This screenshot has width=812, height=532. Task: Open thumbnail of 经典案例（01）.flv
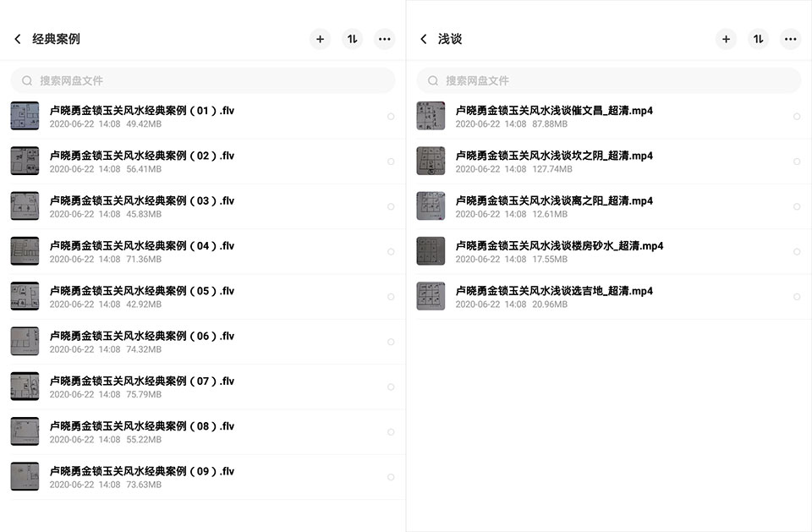[x=25, y=116]
